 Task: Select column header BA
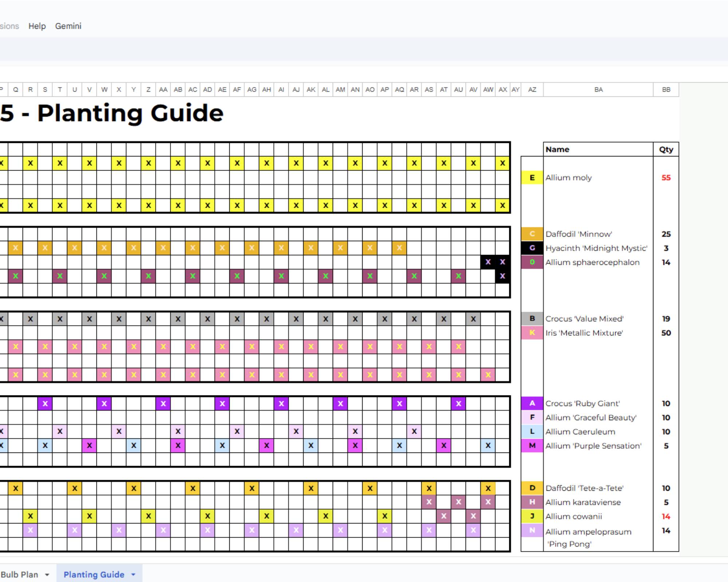click(x=599, y=89)
